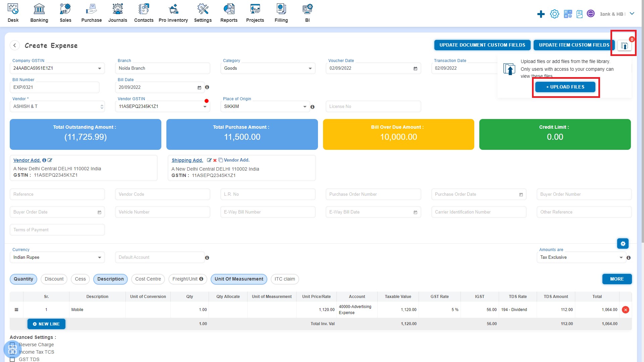This screenshot has width=644, height=362.
Task: Select the ITC claim tab in line items
Action: [x=284, y=279]
